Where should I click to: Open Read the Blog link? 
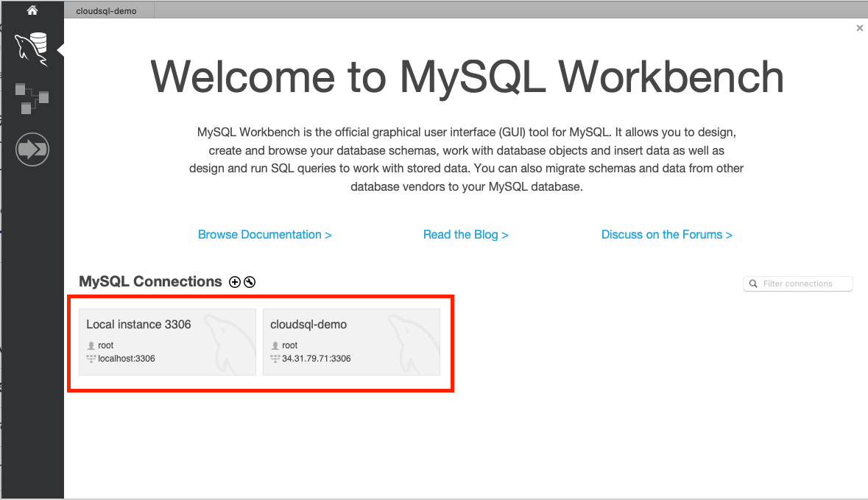point(465,235)
